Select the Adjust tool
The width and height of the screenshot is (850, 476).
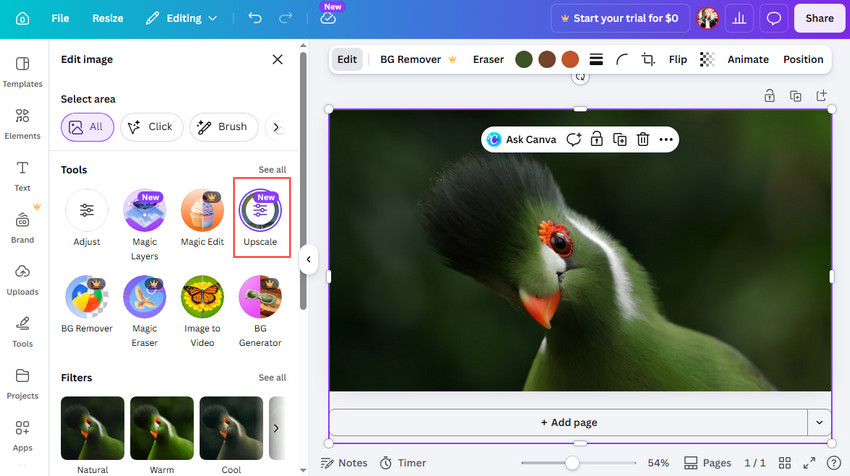87,218
